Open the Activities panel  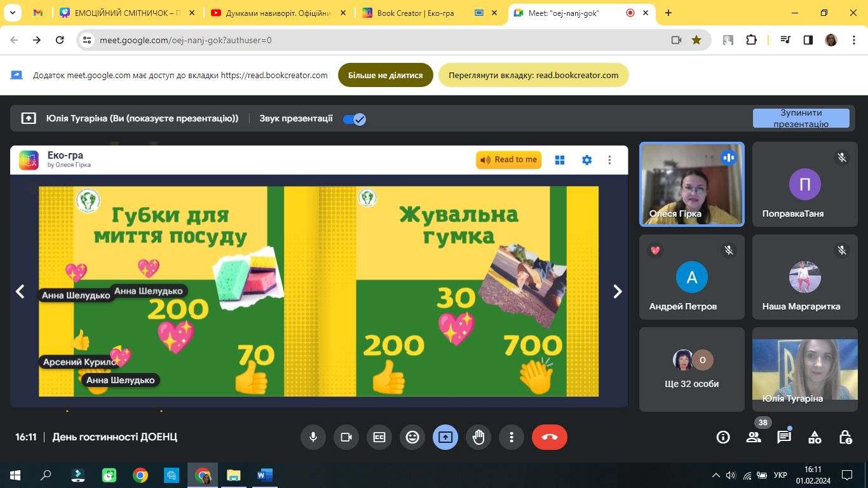pyautogui.click(x=815, y=437)
